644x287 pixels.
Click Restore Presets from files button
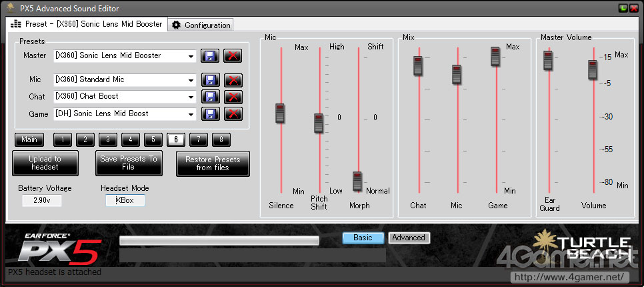coord(213,164)
